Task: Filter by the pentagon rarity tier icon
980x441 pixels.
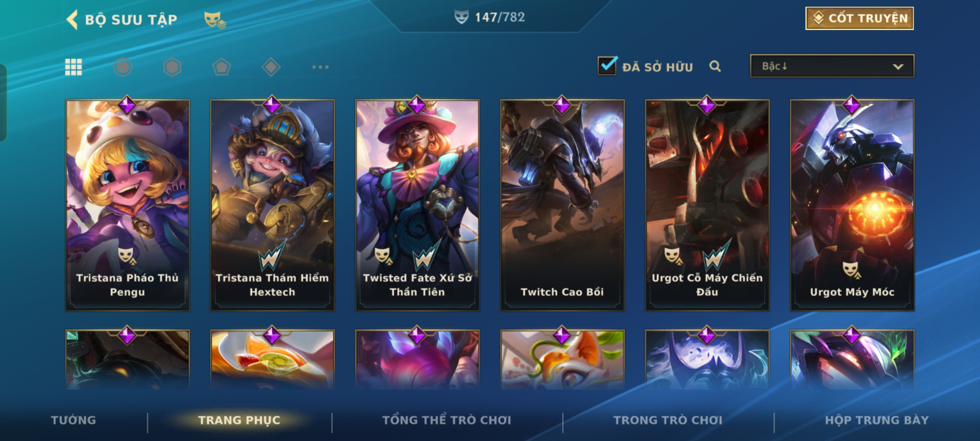Action: (222, 67)
